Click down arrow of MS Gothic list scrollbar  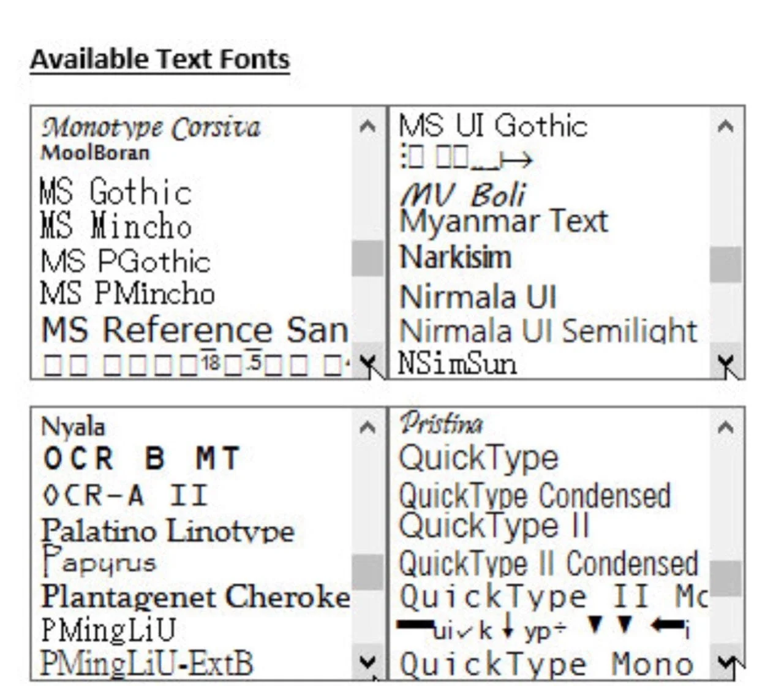367,361
